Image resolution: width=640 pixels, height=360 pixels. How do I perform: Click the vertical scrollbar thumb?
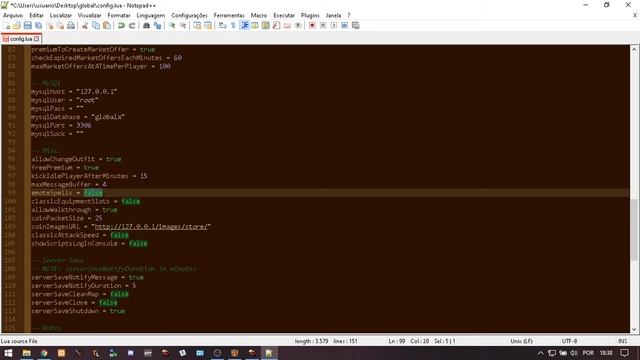click(x=634, y=229)
